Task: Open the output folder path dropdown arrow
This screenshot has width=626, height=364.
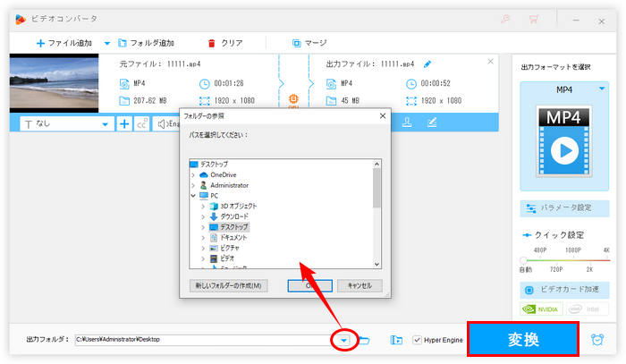Action: tap(343, 341)
